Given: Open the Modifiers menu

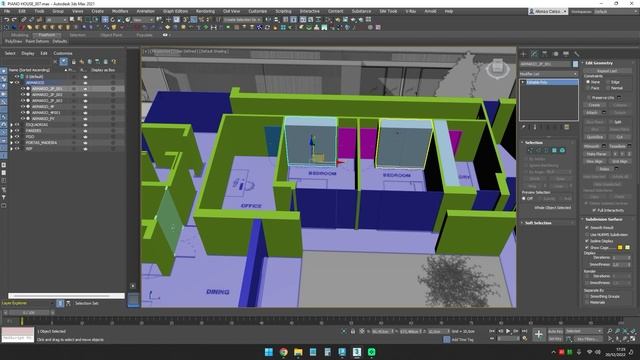Looking at the screenshot, I should coord(120,11).
